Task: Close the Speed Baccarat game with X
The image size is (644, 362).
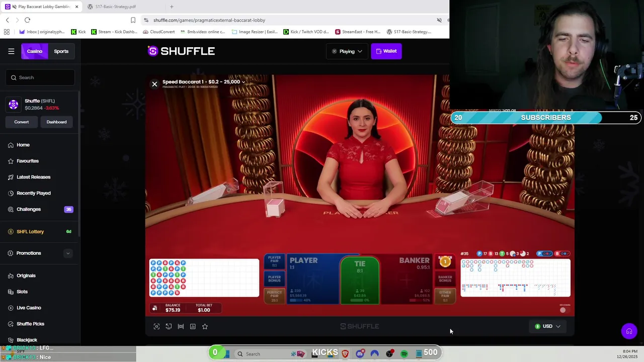Action: (154, 84)
